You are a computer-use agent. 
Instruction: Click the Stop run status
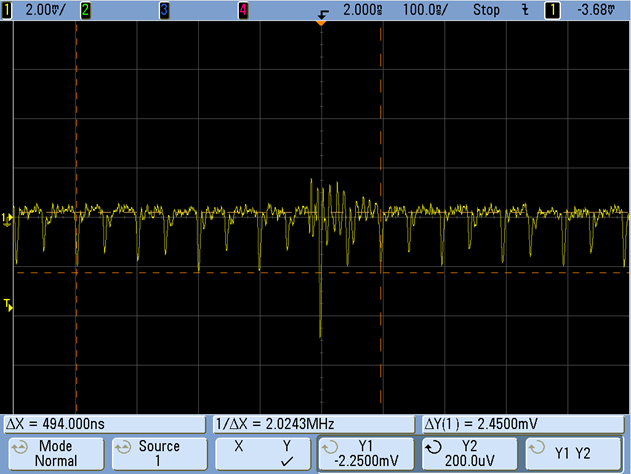486,10
